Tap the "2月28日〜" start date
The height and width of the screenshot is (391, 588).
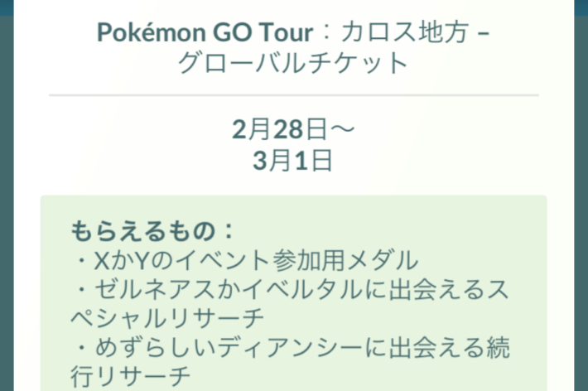coord(293,131)
